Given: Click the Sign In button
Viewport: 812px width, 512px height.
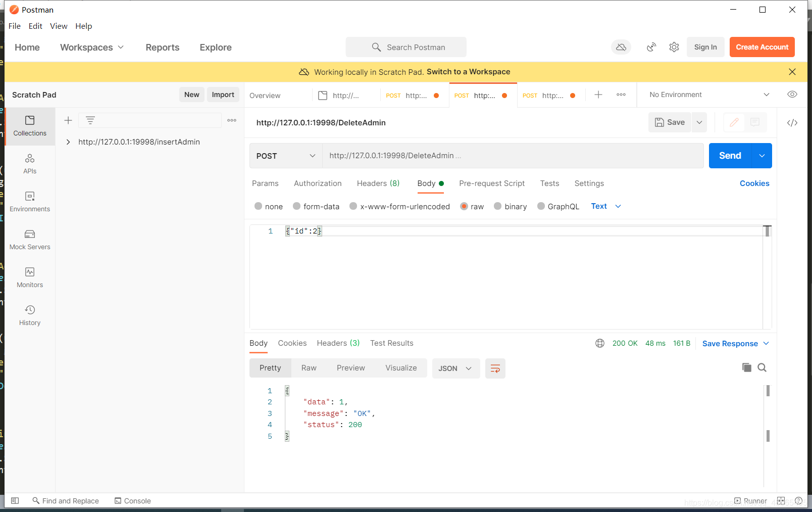Looking at the screenshot, I should 705,47.
